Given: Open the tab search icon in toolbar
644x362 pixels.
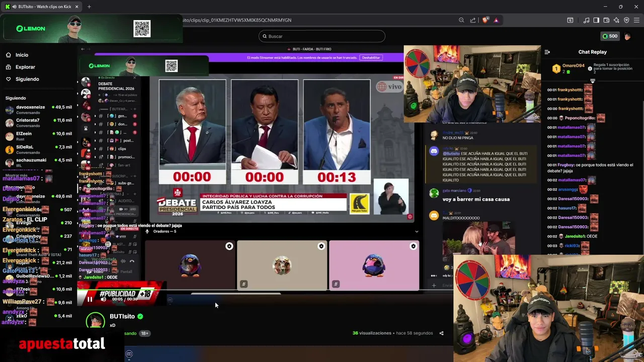Looking at the screenshot, I should click(x=570, y=20).
